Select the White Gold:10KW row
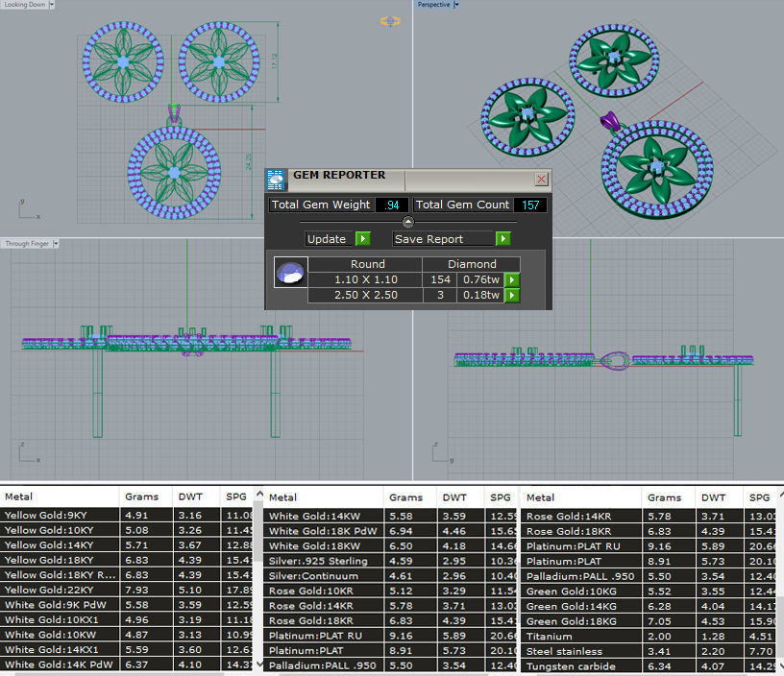 126,635
